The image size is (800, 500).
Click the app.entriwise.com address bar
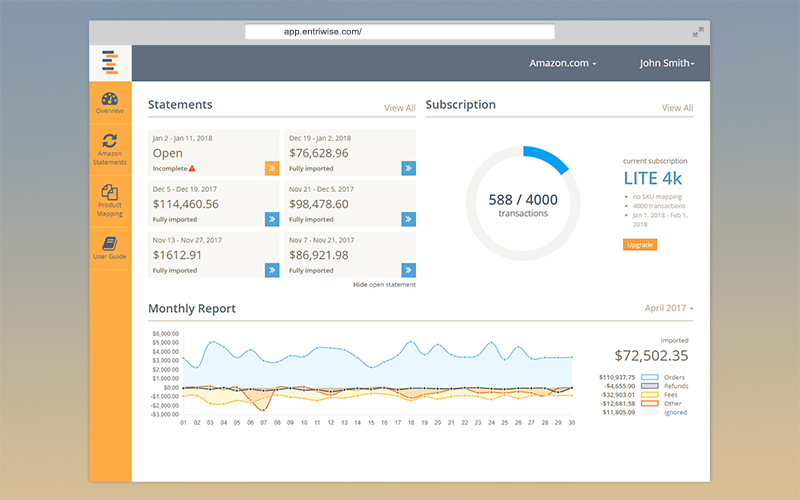tap(399, 32)
